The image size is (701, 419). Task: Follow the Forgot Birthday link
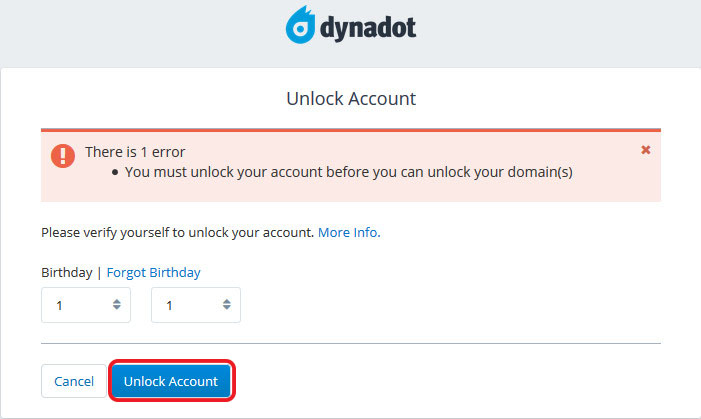coord(153,272)
